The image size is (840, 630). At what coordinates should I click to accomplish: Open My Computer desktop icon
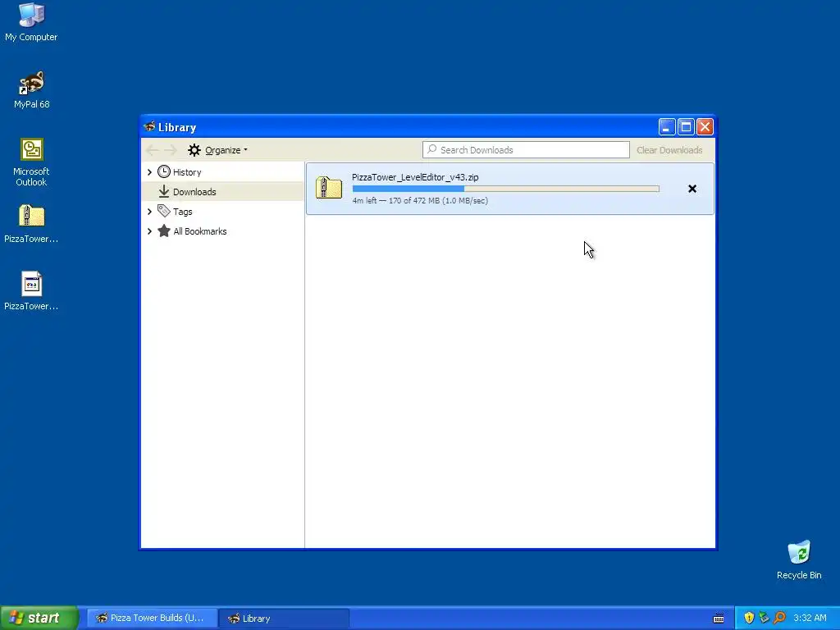(x=32, y=22)
